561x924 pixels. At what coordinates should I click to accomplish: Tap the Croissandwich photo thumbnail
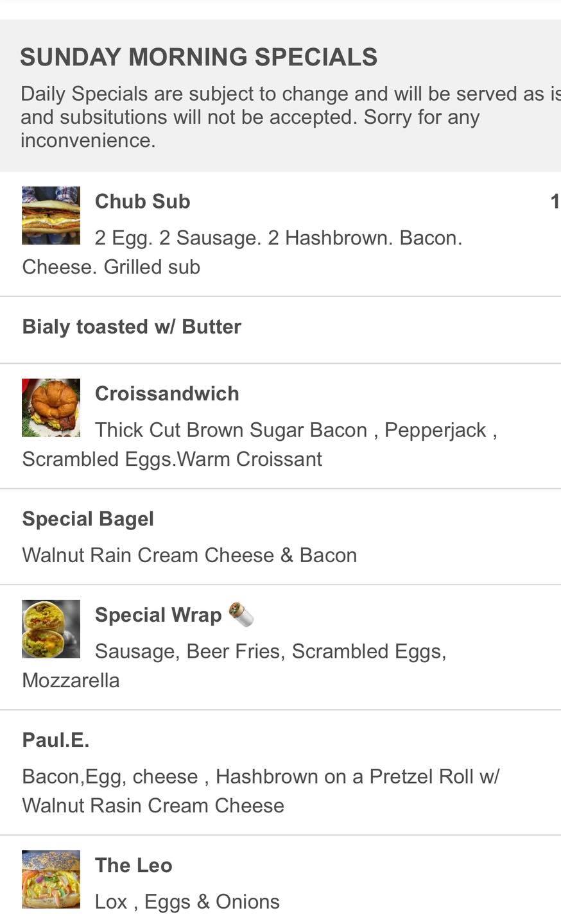[x=51, y=407]
